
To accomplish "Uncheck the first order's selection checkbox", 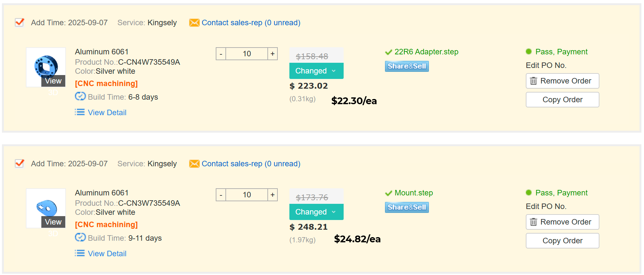I will point(20,22).
